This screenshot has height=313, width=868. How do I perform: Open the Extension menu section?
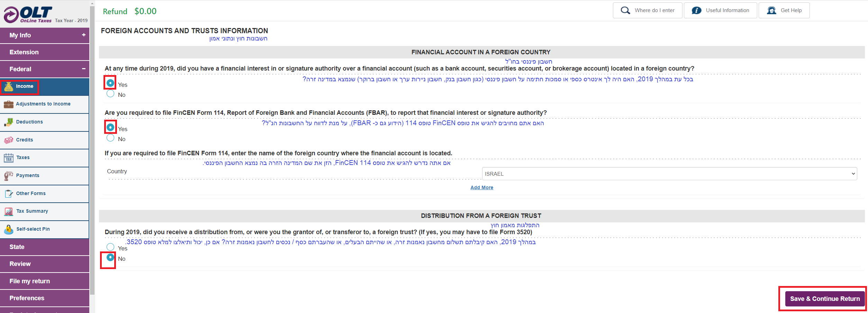pyautogui.click(x=45, y=52)
